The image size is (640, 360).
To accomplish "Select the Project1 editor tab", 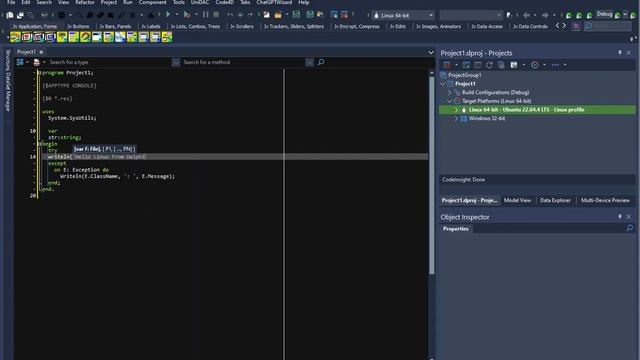I will [x=27, y=52].
